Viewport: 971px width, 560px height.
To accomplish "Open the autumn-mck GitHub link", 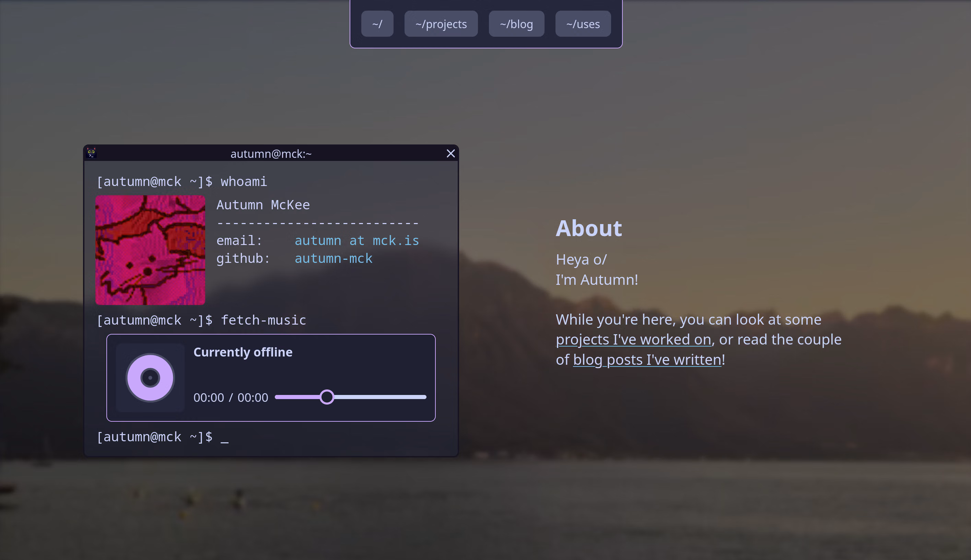I will point(334,258).
